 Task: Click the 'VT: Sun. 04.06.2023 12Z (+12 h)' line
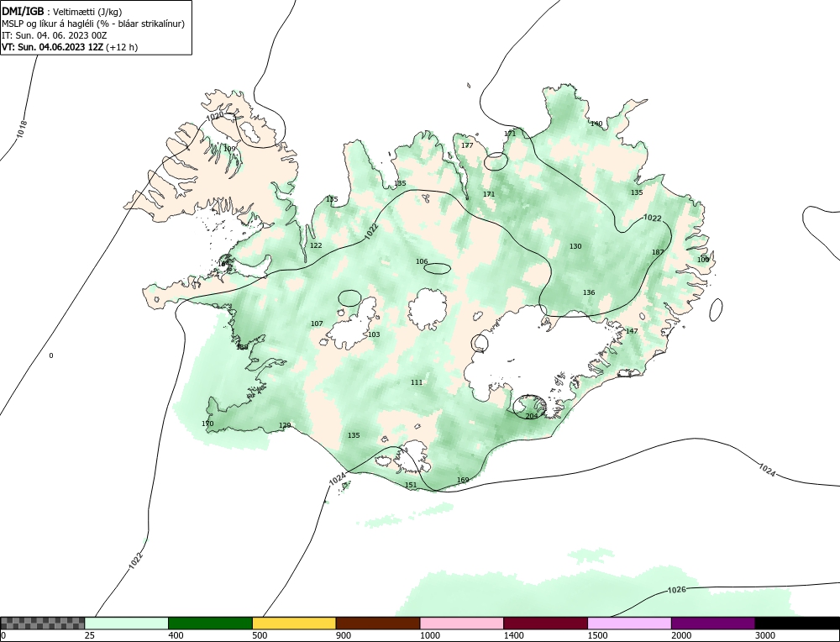pos(70,47)
